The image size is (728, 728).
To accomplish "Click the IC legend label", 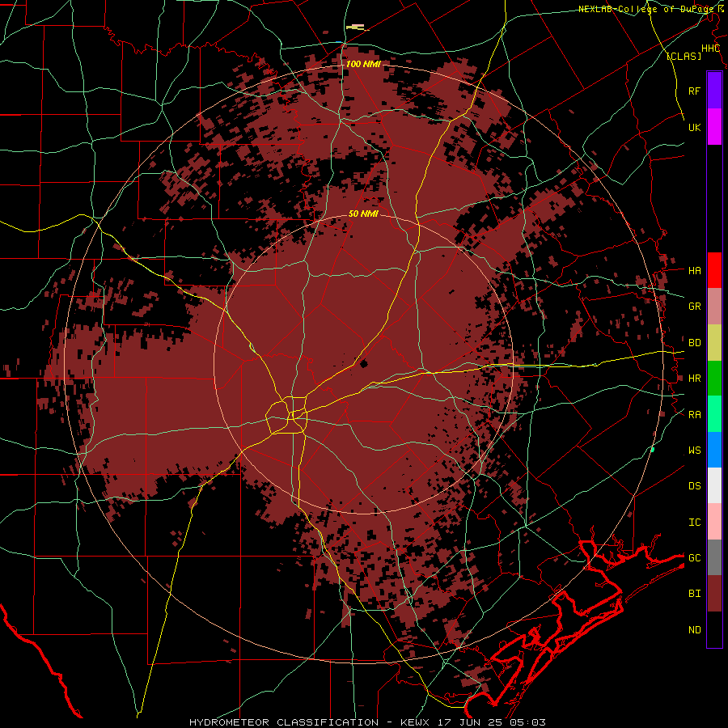I will pos(695,523).
